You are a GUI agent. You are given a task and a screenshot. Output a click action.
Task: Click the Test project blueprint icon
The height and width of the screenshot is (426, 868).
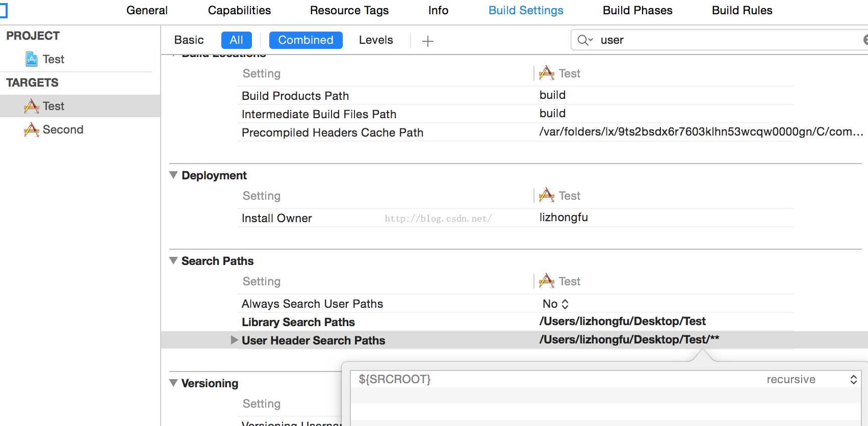[x=32, y=59]
